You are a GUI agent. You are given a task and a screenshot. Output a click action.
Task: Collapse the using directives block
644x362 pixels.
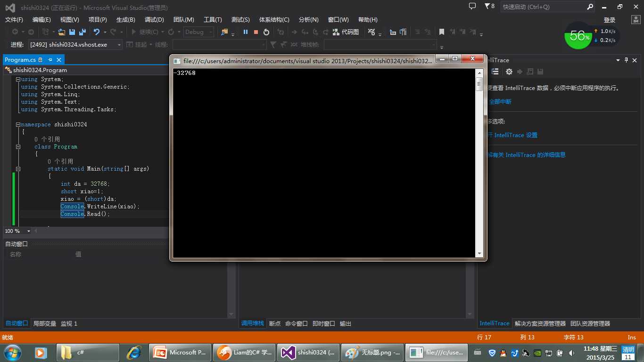point(18,79)
